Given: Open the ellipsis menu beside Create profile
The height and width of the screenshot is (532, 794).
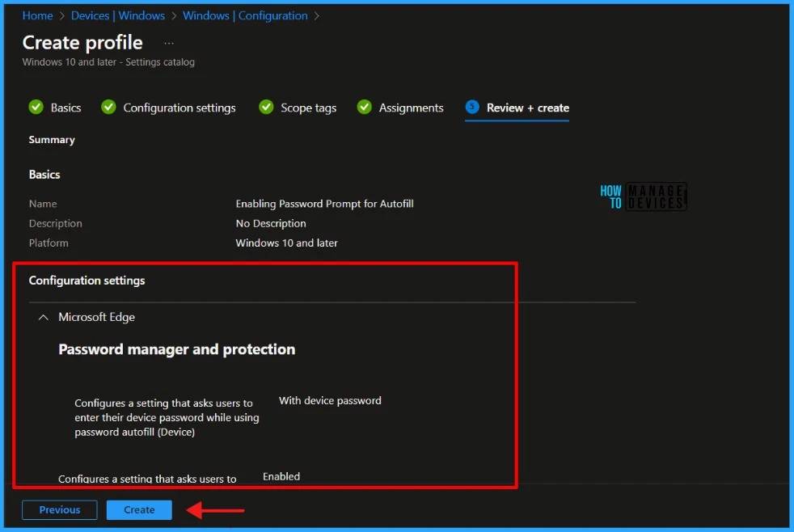Looking at the screenshot, I should click(169, 44).
